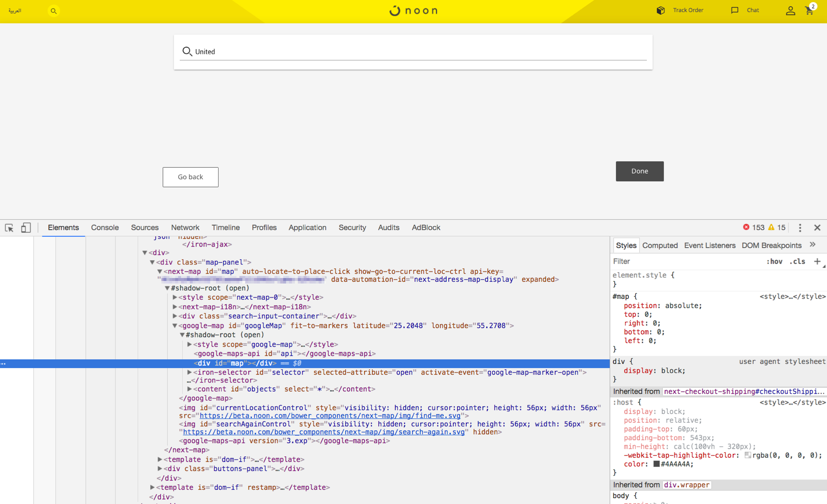Viewport: 827px width, 504px height.
Task: Open the search-again.svg source link
Action: tap(324, 432)
